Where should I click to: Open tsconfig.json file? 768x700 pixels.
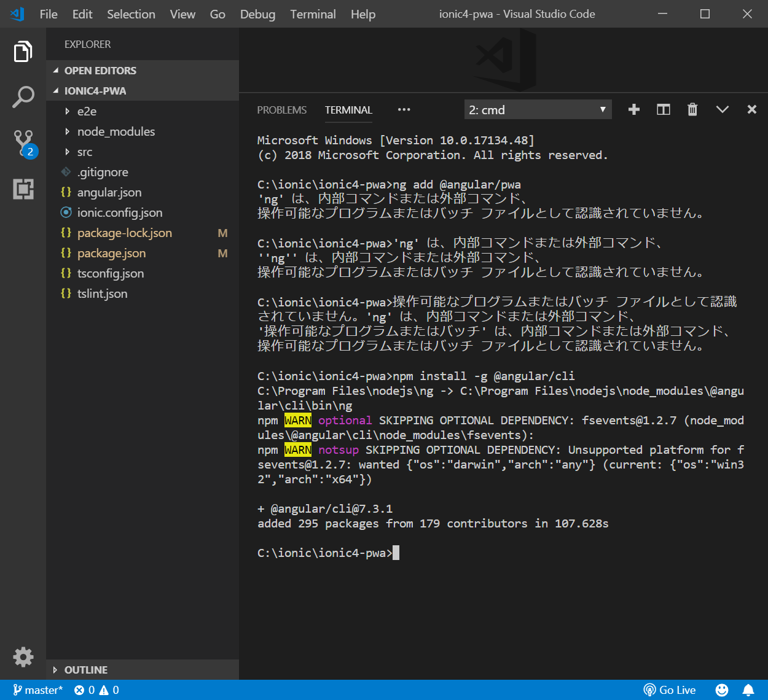click(x=143, y=273)
